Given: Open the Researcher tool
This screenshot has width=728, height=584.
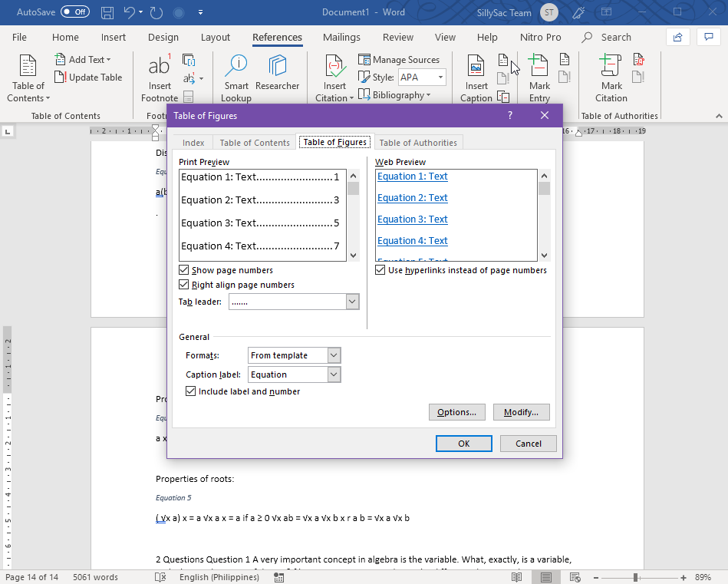Looking at the screenshot, I should tap(277, 68).
